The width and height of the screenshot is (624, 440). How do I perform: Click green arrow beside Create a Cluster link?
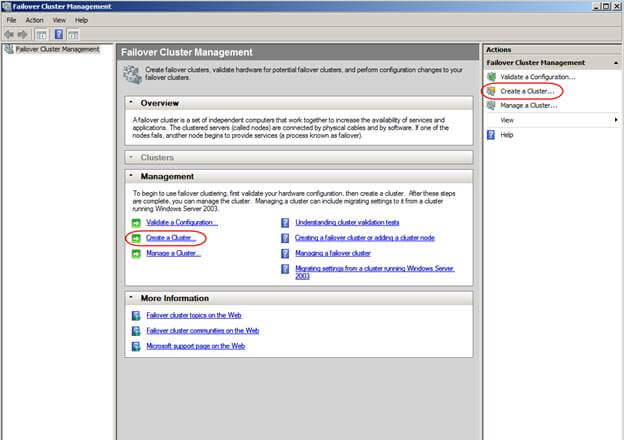point(136,238)
